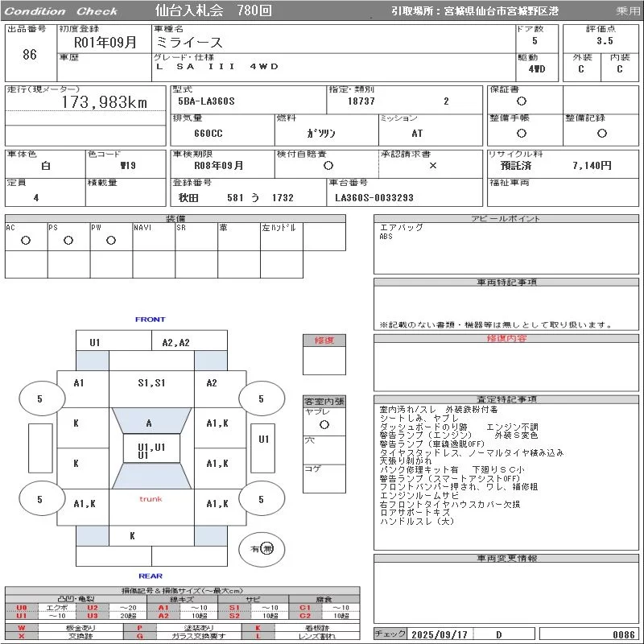Click the rear-right wheel circle marked 5

point(260,499)
